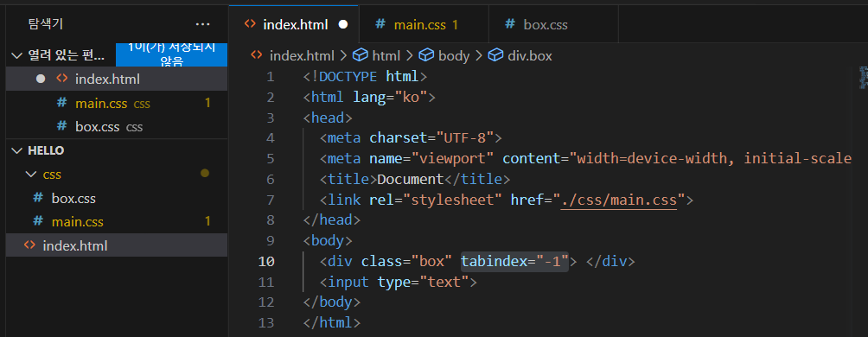Click rel="stylesheet" attribute on line 7
868x337 pixels.
click(x=435, y=200)
